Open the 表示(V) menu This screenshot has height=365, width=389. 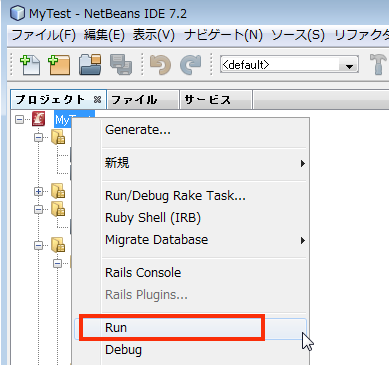154,35
